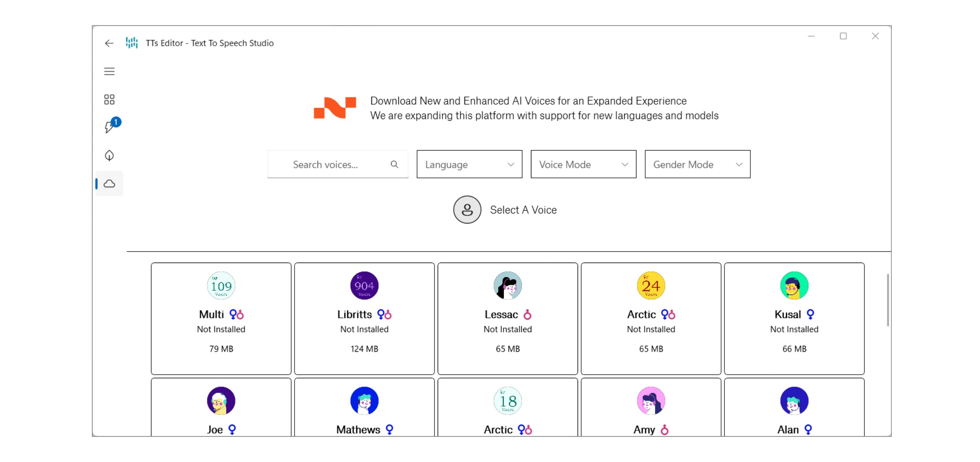This screenshot has width=980, height=462.
Task: Choose the Kusal voice card
Action: [x=794, y=318]
